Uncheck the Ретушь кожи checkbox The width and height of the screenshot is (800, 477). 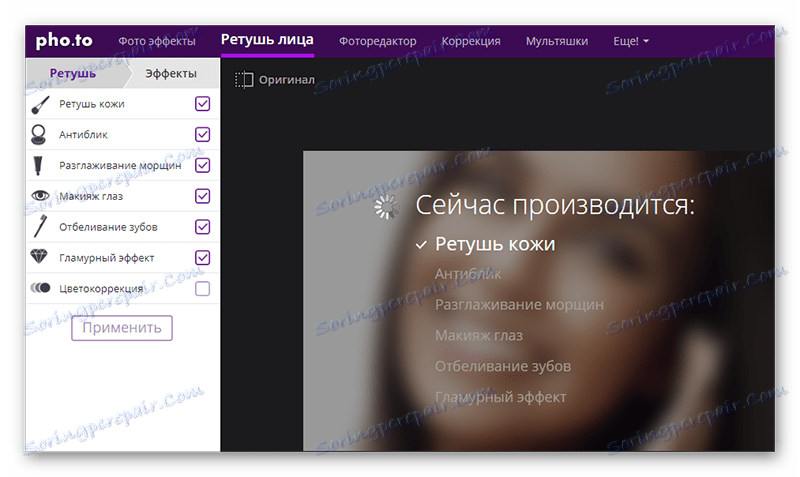tap(203, 104)
